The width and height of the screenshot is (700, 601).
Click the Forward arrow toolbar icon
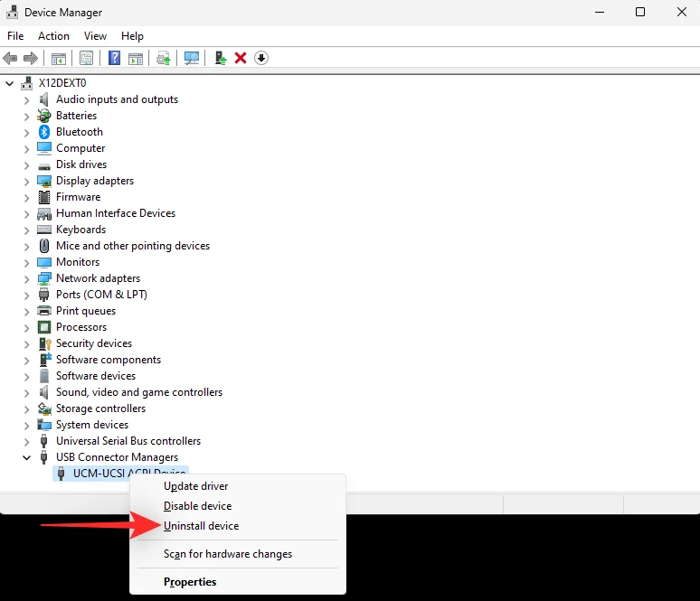pos(31,58)
